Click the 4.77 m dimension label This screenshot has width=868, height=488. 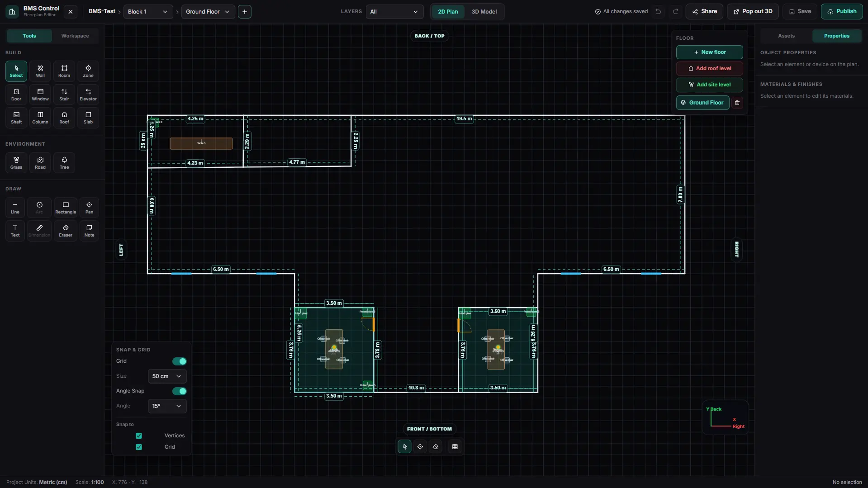pyautogui.click(x=297, y=162)
